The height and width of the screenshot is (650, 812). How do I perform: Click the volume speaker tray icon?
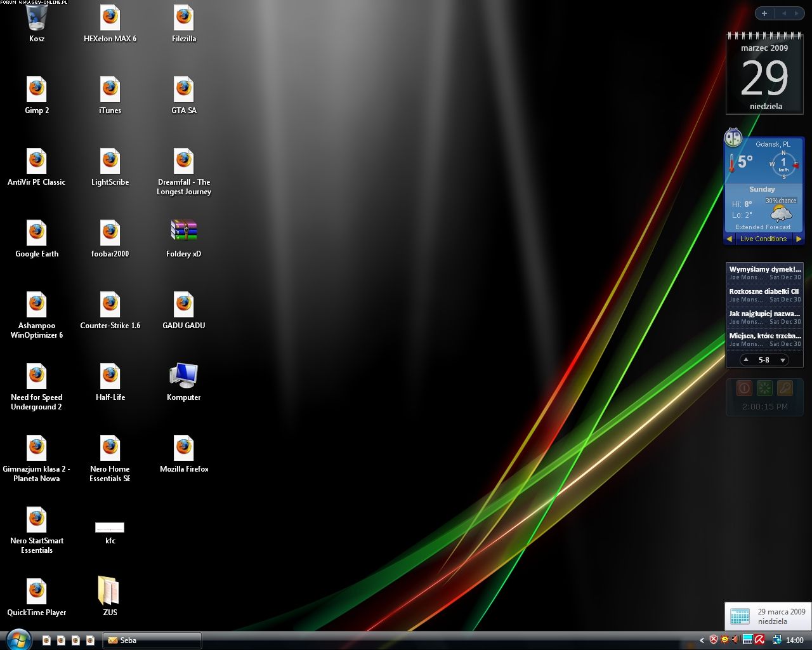coord(736,640)
